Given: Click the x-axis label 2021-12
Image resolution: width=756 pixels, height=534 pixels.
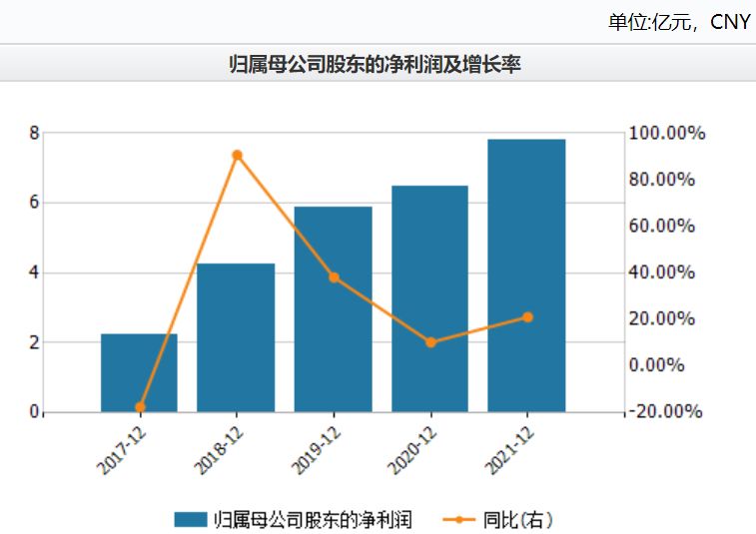Looking at the screenshot, I should [x=509, y=451].
